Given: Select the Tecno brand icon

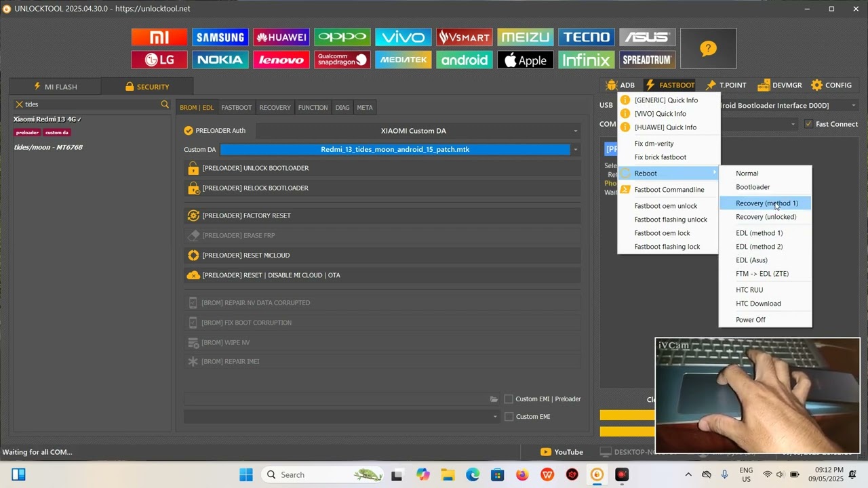Looking at the screenshot, I should (587, 37).
